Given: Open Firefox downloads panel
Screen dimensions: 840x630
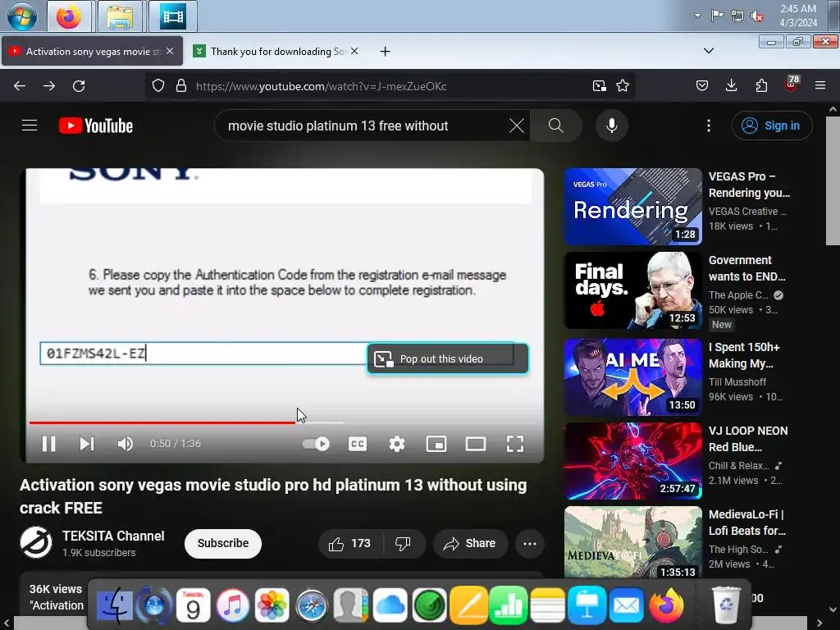Looking at the screenshot, I should (731, 85).
